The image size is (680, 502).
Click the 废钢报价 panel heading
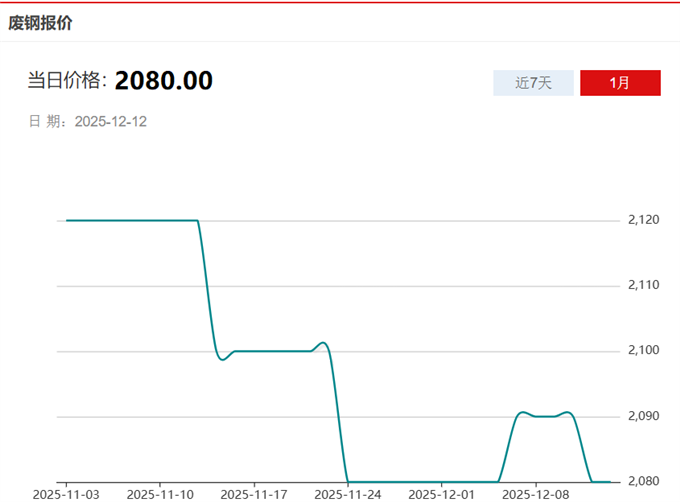[x=41, y=21]
